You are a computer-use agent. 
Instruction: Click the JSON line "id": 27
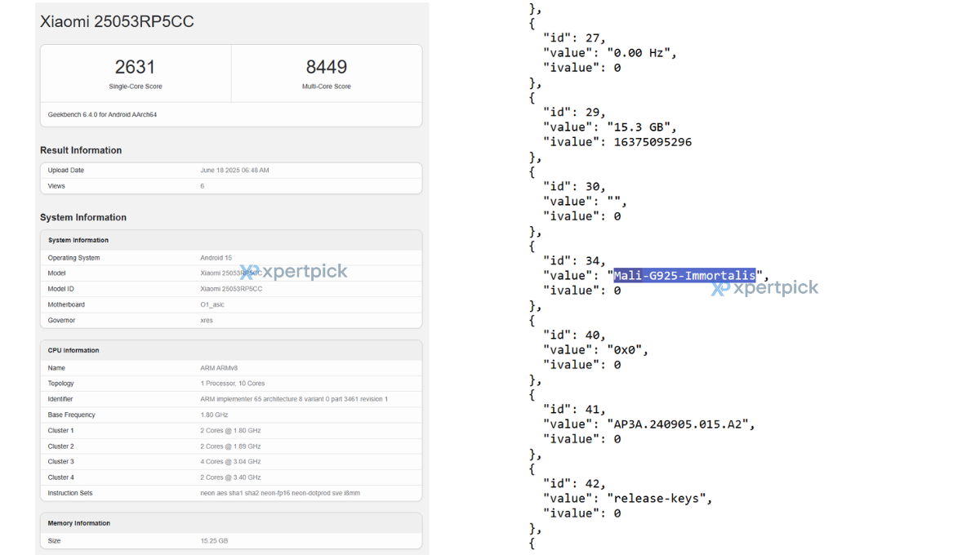coord(574,38)
